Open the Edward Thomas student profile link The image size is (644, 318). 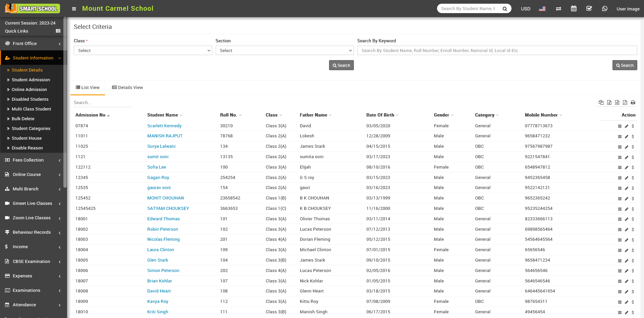[x=163, y=219]
